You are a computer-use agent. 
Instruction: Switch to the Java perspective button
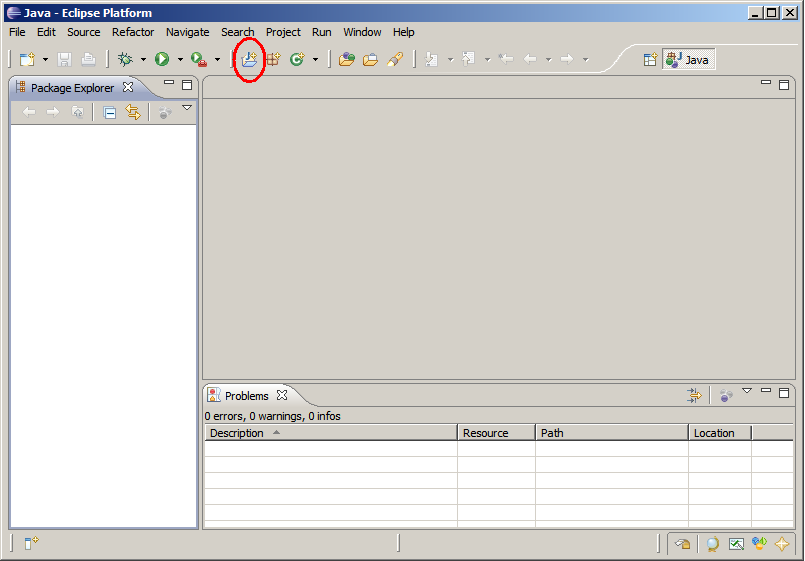(688, 60)
